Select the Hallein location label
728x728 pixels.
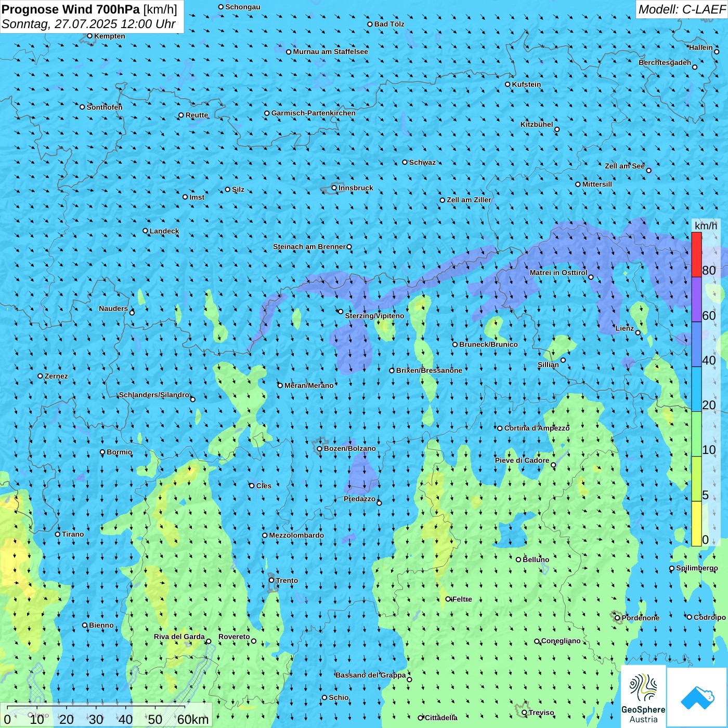click(701, 47)
